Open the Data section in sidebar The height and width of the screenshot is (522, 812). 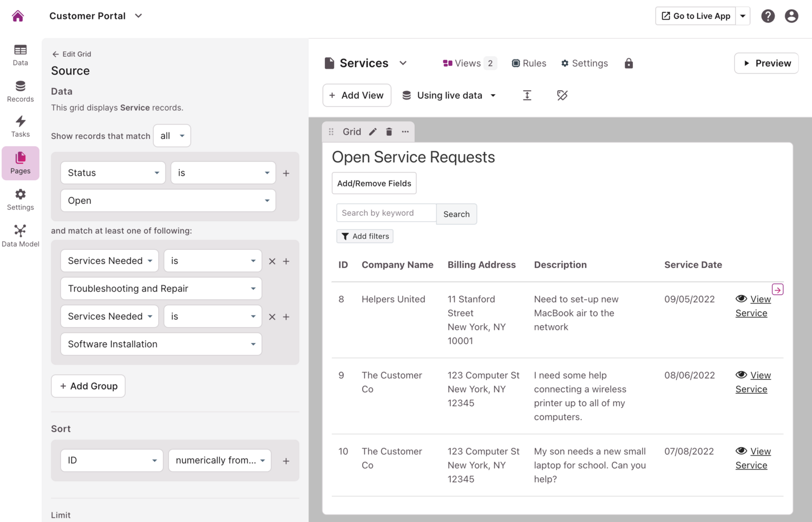tap(21, 55)
